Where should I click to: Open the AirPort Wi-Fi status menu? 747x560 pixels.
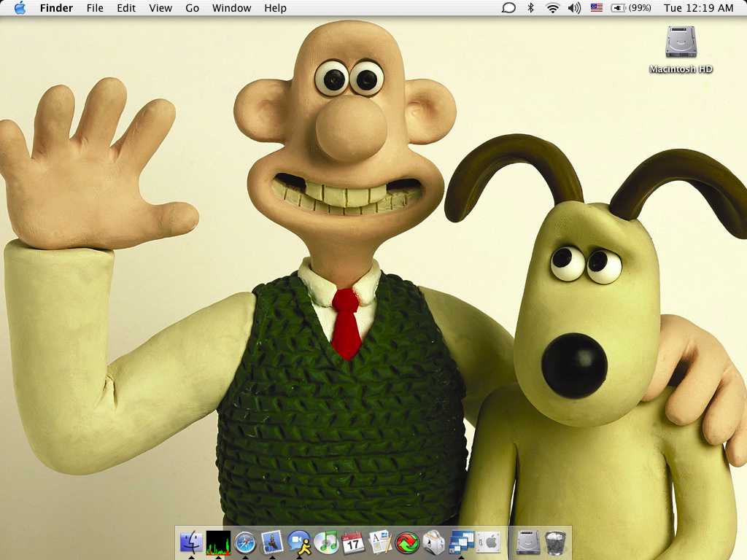point(552,8)
